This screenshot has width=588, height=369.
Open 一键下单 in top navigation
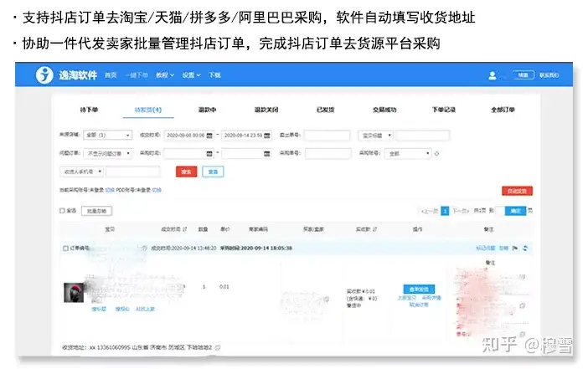tap(137, 75)
